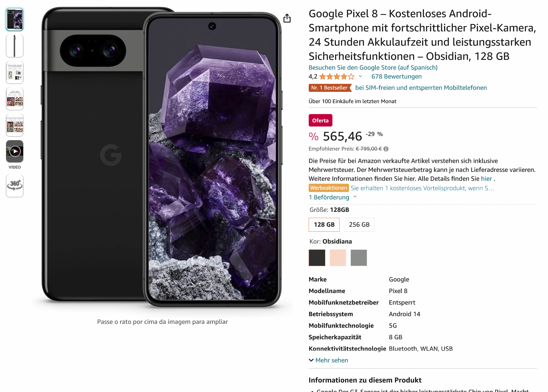The image size is (548, 392).
Task: Click the star rating icons
Action: tap(337, 77)
